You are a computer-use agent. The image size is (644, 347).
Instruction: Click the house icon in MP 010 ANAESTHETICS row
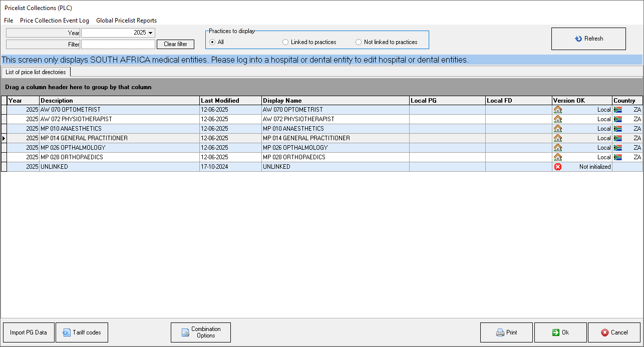[x=557, y=129]
